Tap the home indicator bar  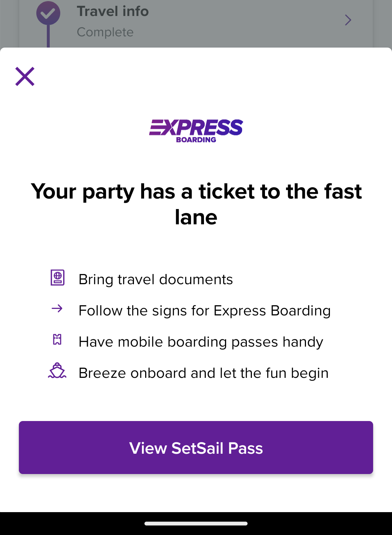[196, 523]
